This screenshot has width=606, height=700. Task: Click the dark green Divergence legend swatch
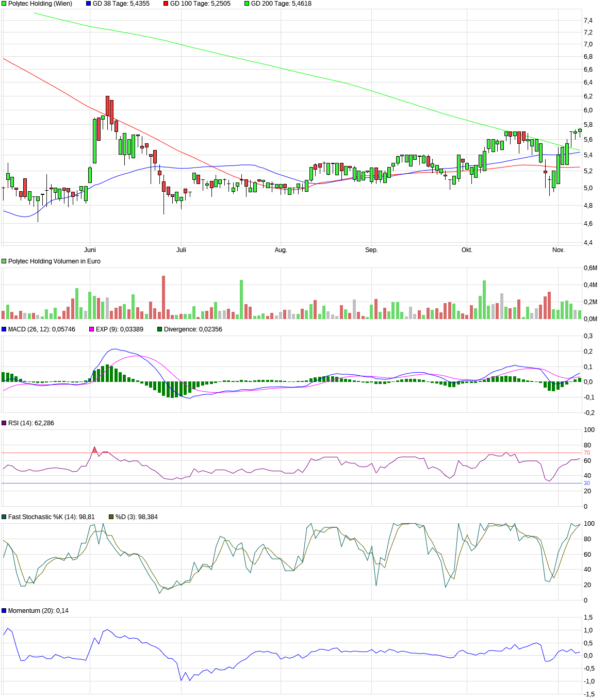(160, 329)
